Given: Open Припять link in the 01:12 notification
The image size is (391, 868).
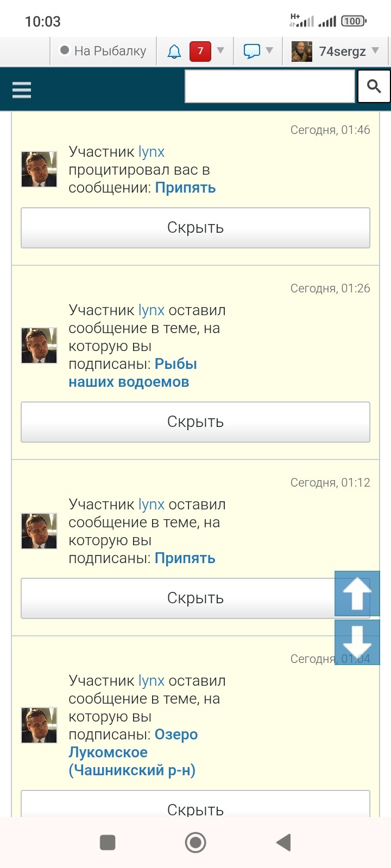Looking at the screenshot, I should coord(185,558).
